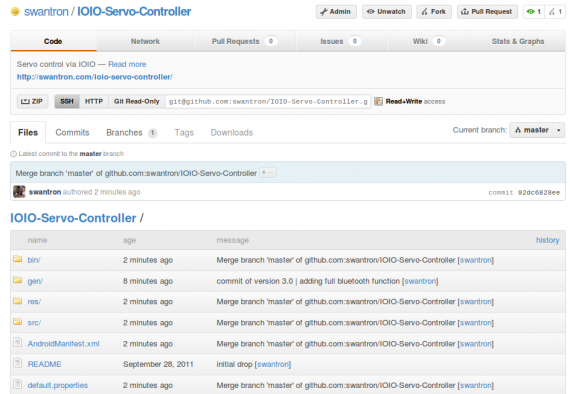Click the clipboard copy URL icon
The width and height of the screenshot is (570, 394).
point(378,101)
